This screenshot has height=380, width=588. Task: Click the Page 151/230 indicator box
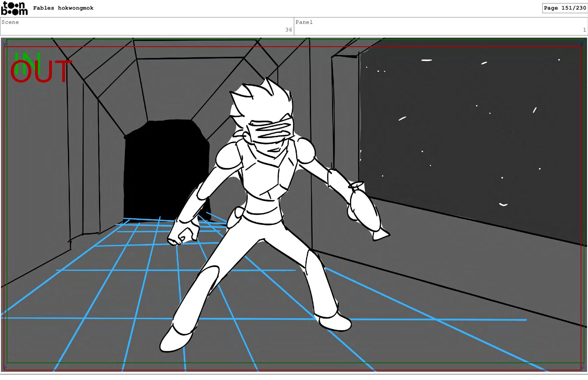(x=564, y=8)
